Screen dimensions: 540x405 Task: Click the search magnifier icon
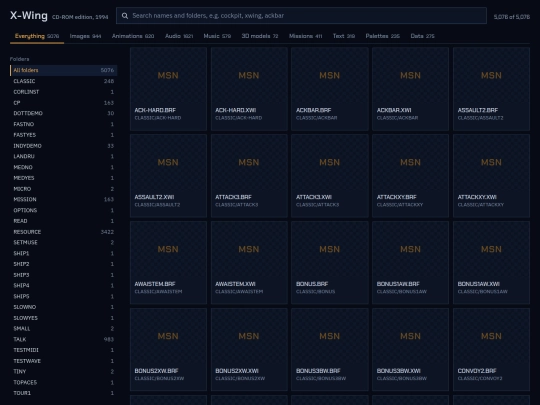[125, 16]
